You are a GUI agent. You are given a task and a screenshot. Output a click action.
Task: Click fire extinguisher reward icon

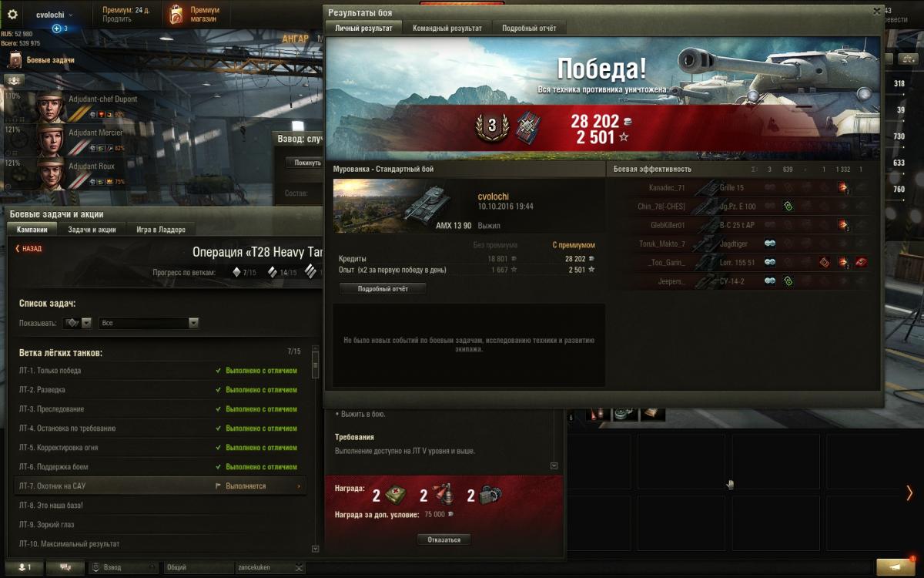pyautogui.click(x=444, y=495)
